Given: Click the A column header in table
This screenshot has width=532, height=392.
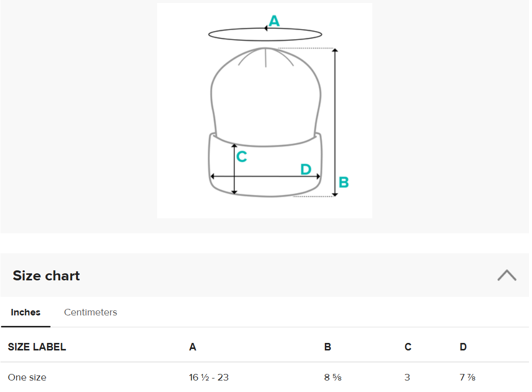Looking at the screenshot, I should click(193, 347).
